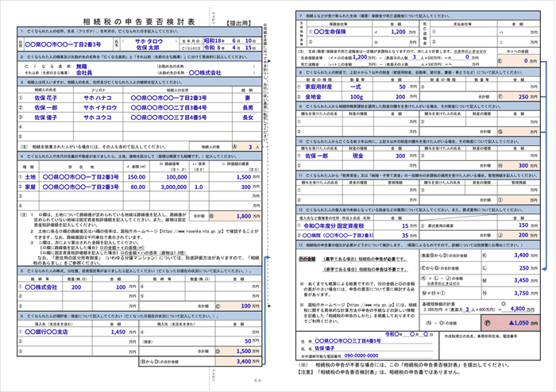This screenshot has height=392, width=556.
Task: Click the land valuation 1,500 万円 in section 4
Action: pos(248,177)
